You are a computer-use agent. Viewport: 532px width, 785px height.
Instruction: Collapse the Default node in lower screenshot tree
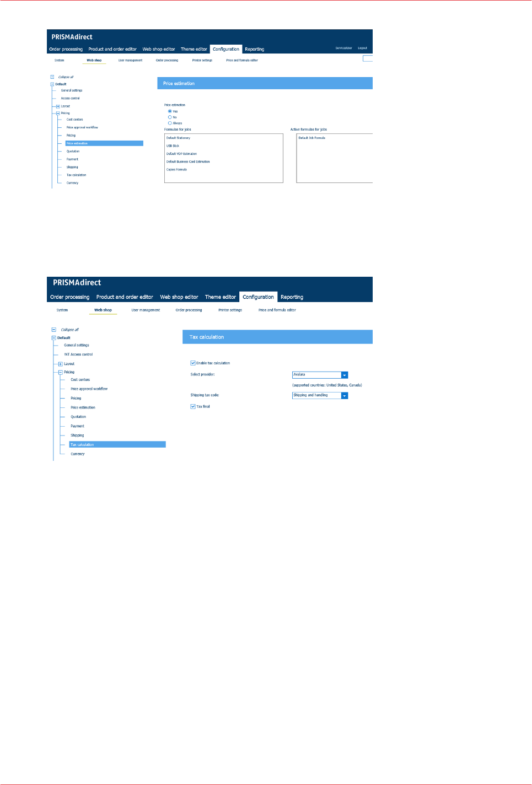53,338
